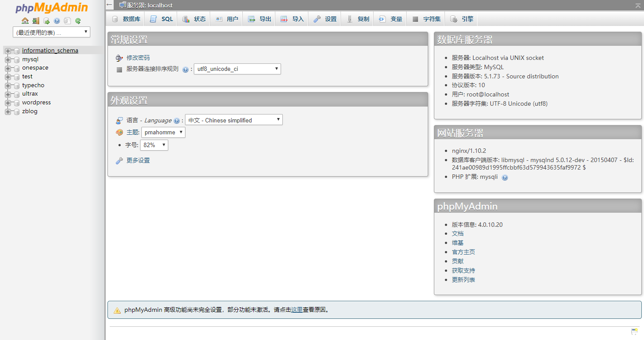Image resolution: width=644 pixels, height=340 pixels.
Task: Click the documentation pages icon in sidebar
Action: coord(67,21)
